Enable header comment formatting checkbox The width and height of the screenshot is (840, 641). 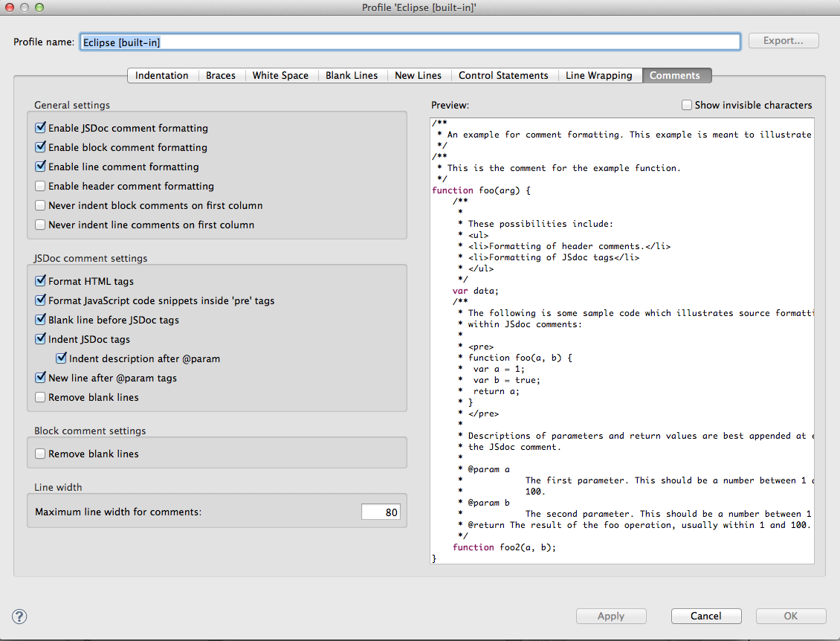(41, 186)
